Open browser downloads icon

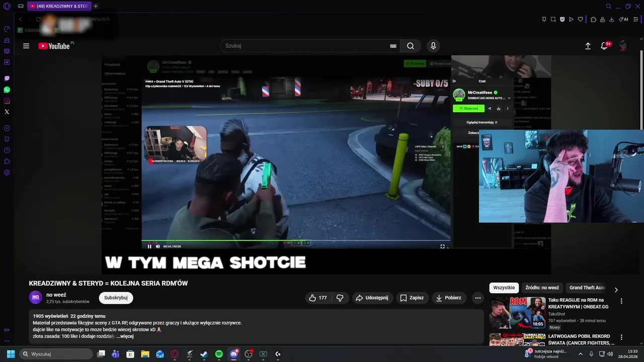click(x=611, y=20)
